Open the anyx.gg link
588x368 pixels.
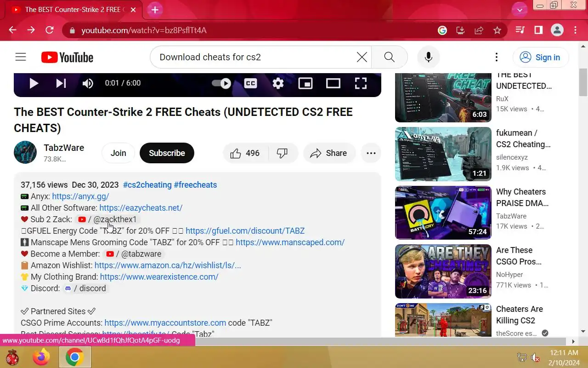[x=80, y=196]
